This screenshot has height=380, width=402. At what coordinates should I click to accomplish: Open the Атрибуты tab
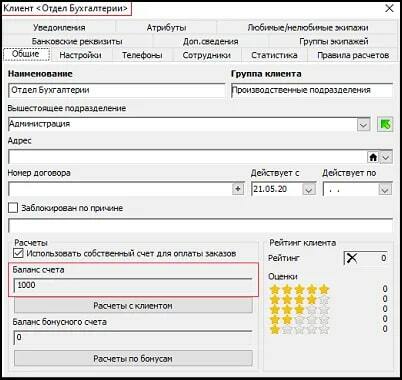166,27
